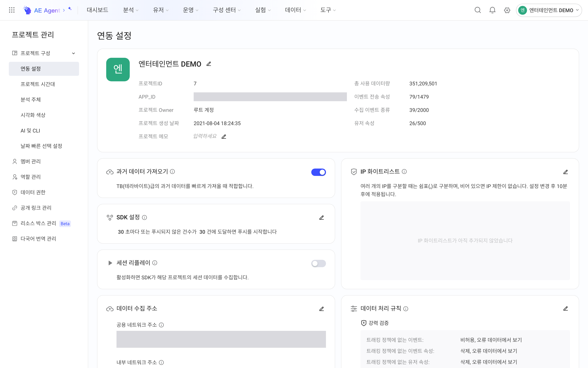Open the 운영 dropdown menu
Screen dimensions: 588x368
[x=191, y=10]
